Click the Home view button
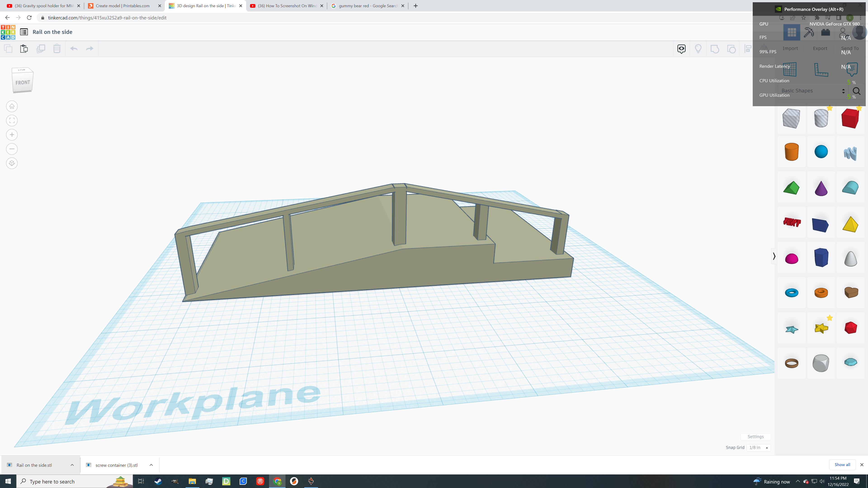This screenshot has height=488, width=868. click(x=12, y=106)
